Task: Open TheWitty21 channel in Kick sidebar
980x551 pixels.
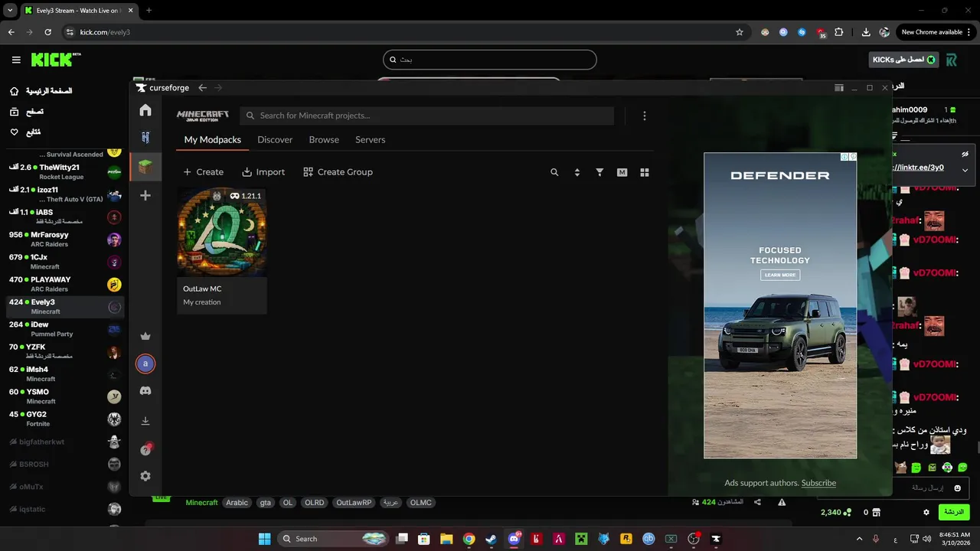Action: 64,171
